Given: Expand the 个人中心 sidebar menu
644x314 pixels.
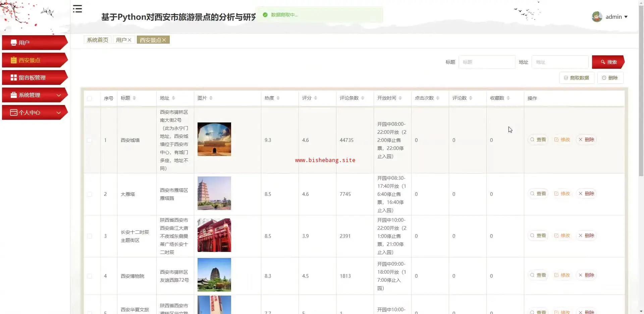Looking at the screenshot, I should pyautogui.click(x=35, y=112).
